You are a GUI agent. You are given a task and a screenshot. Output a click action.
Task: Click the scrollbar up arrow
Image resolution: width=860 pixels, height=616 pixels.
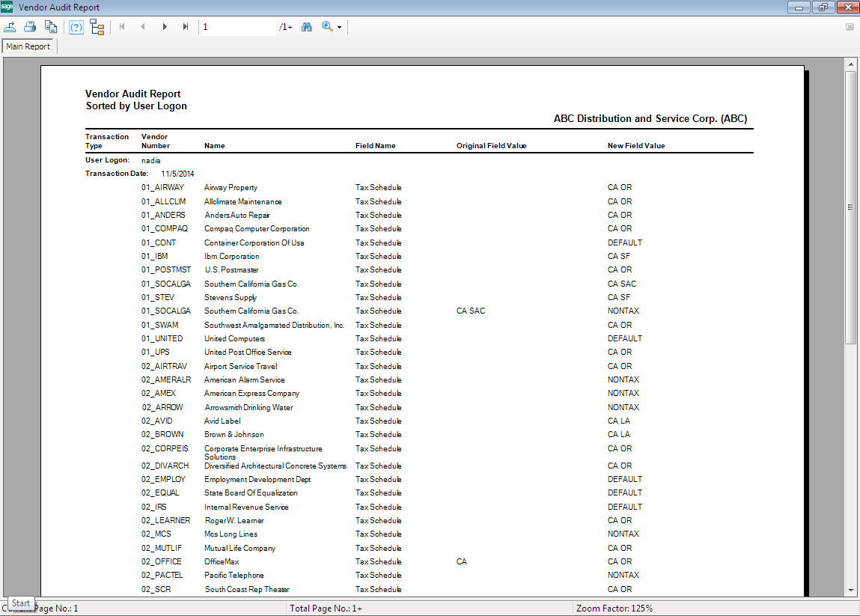(851, 64)
